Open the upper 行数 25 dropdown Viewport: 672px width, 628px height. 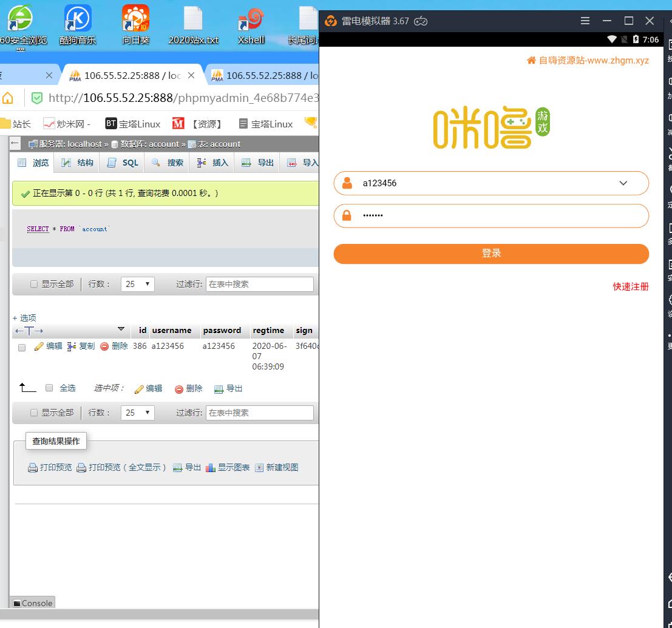138,284
